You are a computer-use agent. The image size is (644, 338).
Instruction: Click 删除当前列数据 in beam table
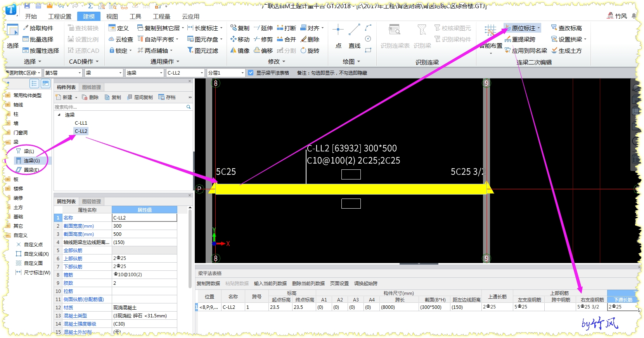coord(308,283)
